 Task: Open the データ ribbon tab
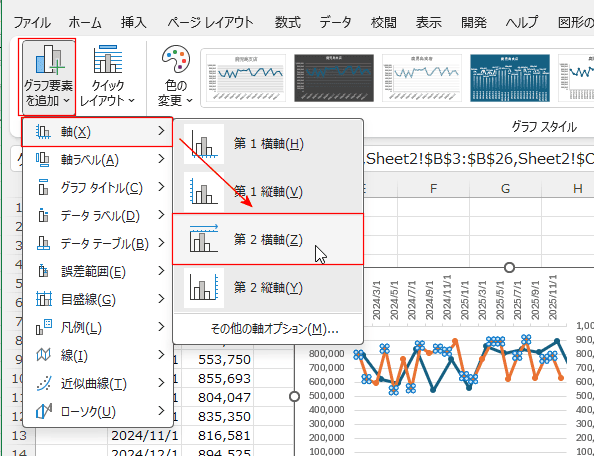[x=335, y=23]
